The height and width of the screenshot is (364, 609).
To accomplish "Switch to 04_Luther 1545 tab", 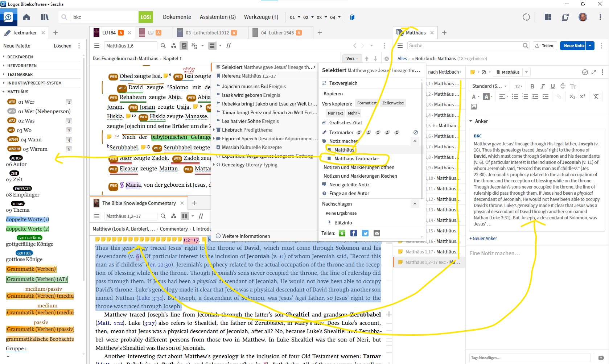I will 277,33.
